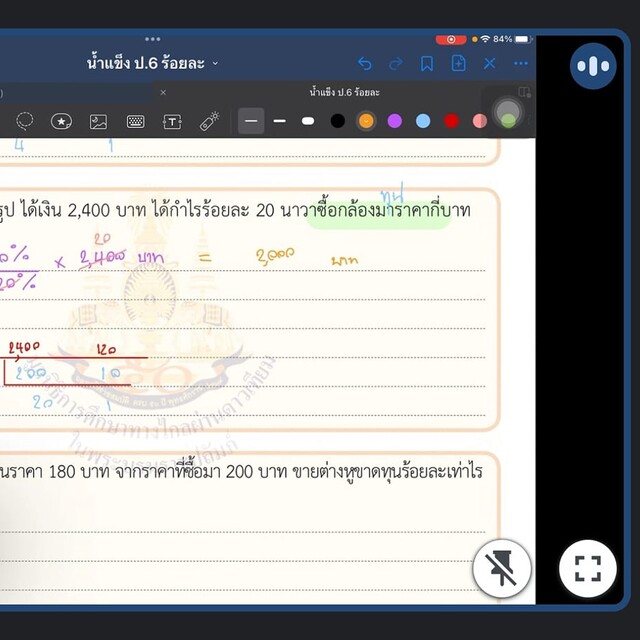Screen dimensions: 640x640
Task: Open the blue three-dot More menu
Action: (521, 64)
